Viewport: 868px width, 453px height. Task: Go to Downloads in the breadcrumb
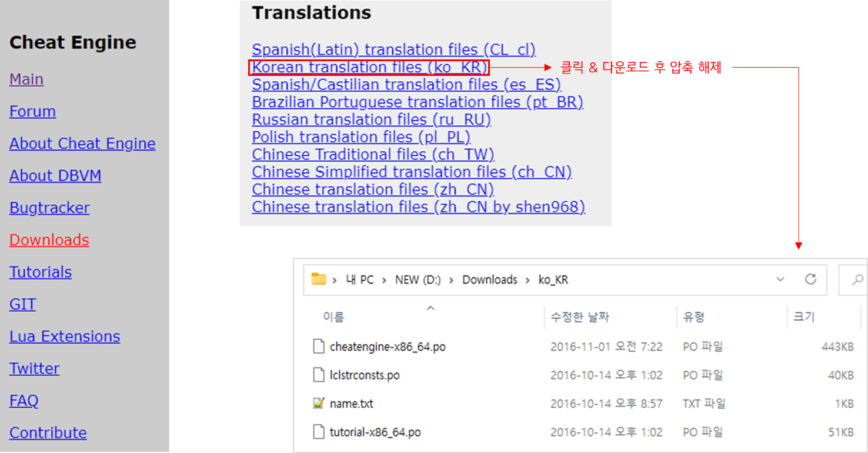[x=490, y=280]
